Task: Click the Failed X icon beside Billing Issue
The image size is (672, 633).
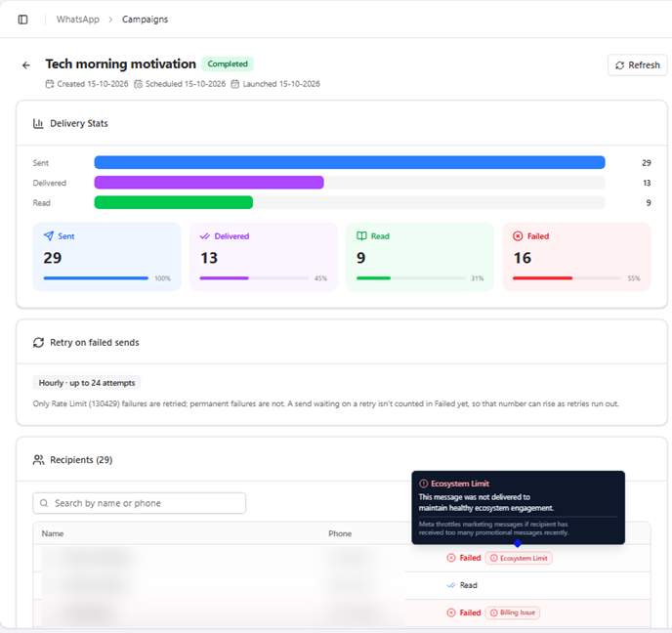Action: click(x=451, y=612)
